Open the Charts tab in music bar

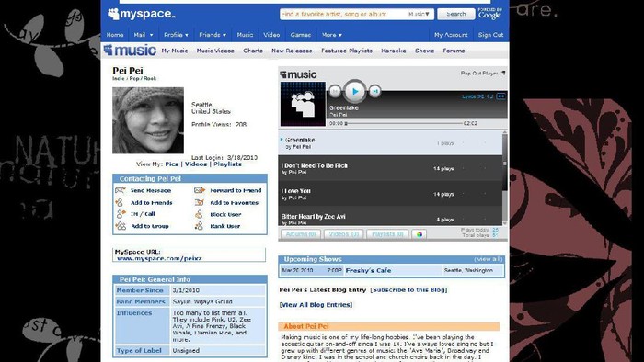[253, 51]
